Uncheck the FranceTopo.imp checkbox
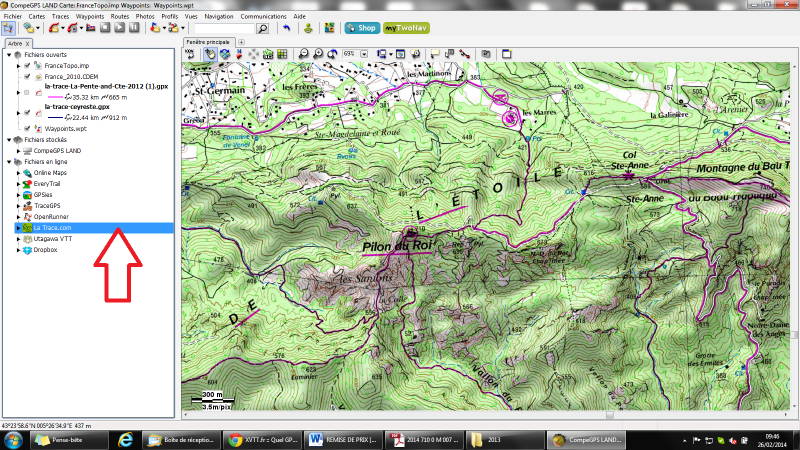Screen dimensions: 800x450 pos(27,65)
